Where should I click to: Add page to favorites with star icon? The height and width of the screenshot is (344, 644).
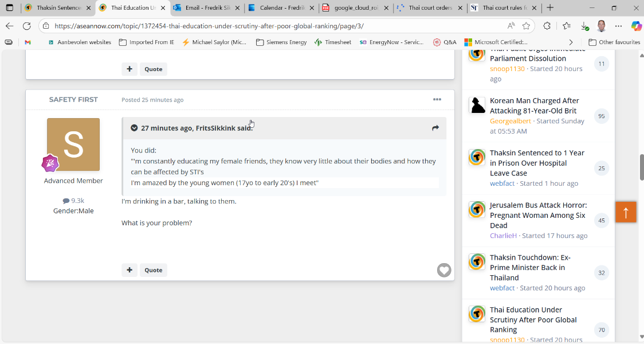pyautogui.click(x=526, y=26)
